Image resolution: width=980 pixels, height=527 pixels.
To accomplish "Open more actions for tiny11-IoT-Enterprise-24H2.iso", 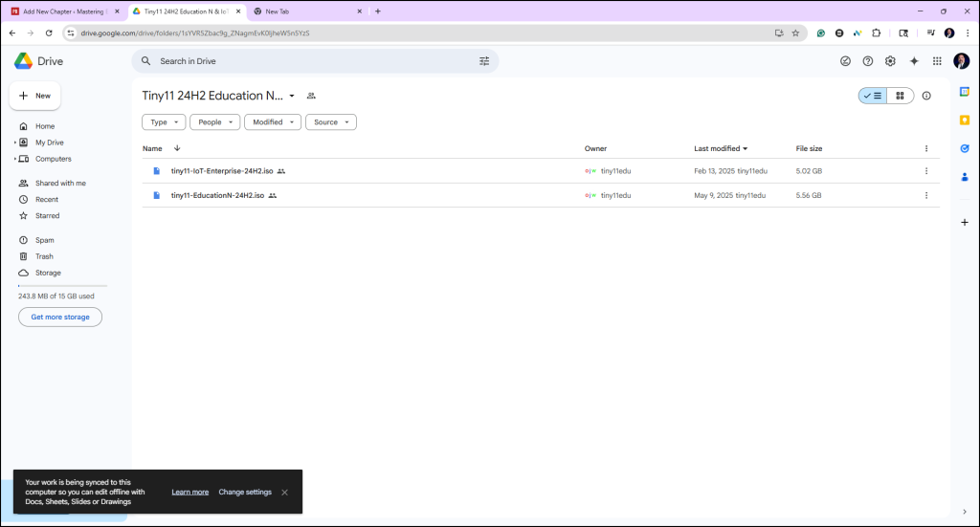I will pos(926,171).
